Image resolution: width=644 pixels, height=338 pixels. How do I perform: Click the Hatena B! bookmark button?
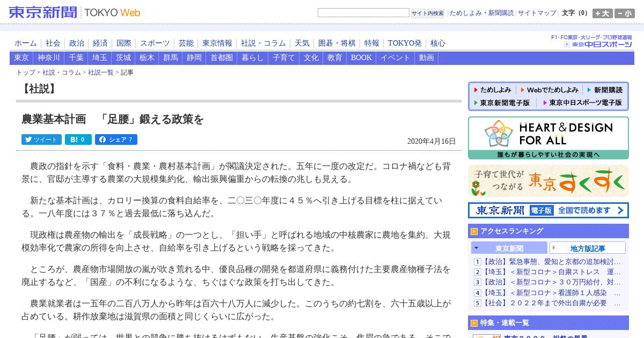tap(78, 139)
